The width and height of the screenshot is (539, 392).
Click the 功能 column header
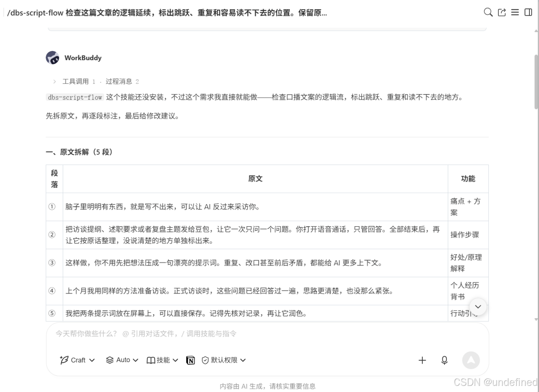click(x=468, y=179)
